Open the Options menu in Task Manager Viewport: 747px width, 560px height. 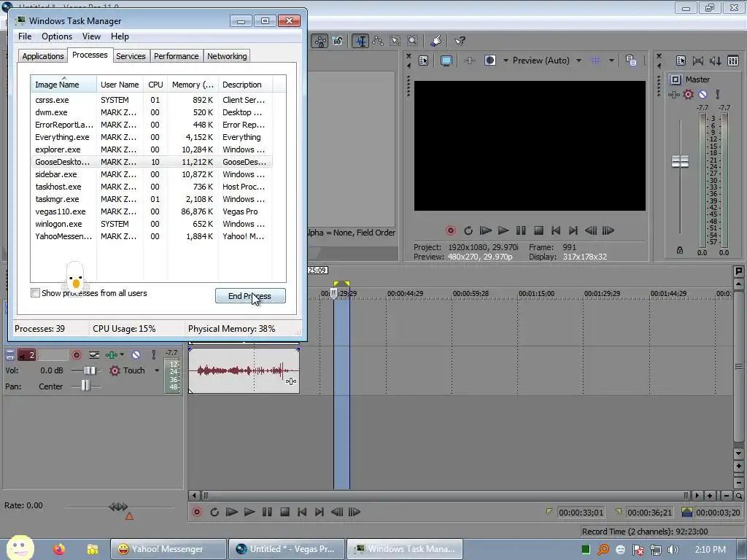coord(57,36)
